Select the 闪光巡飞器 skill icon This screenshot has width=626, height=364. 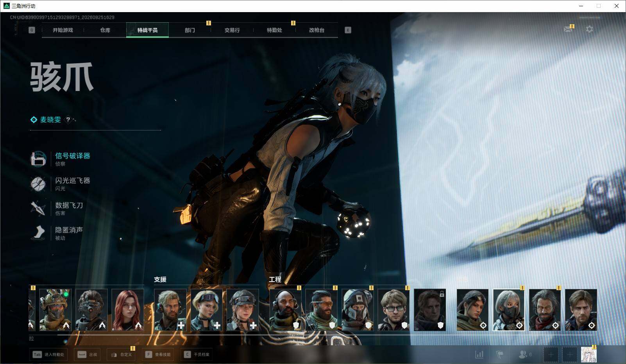38,184
